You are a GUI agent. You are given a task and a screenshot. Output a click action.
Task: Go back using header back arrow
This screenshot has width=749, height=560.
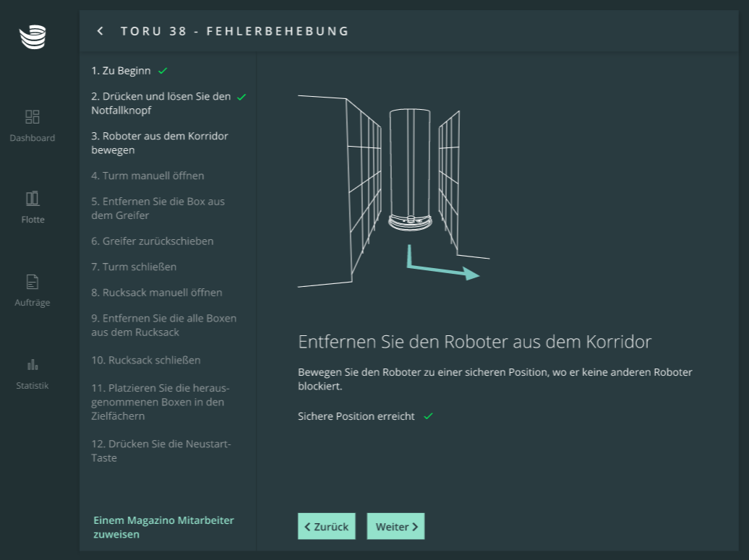point(100,31)
